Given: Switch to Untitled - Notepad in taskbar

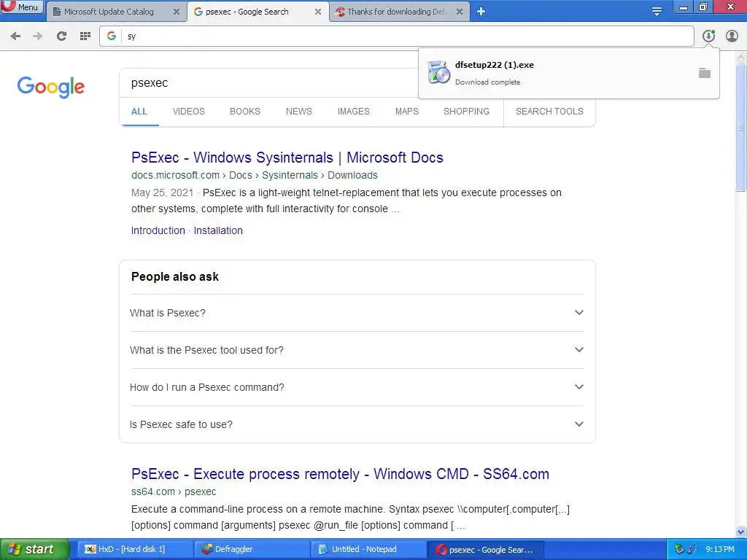Looking at the screenshot, I should [x=369, y=550].
